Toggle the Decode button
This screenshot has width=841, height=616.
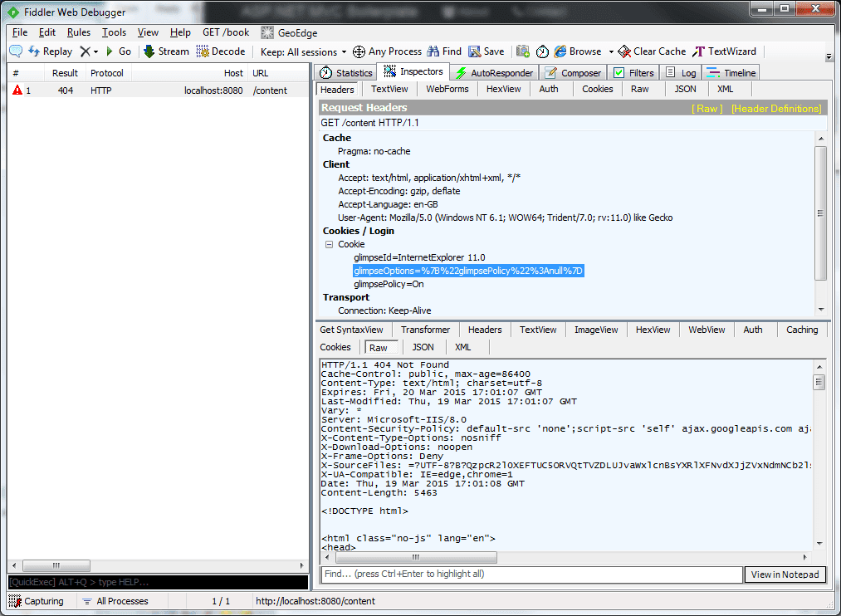tap(220, 51)
